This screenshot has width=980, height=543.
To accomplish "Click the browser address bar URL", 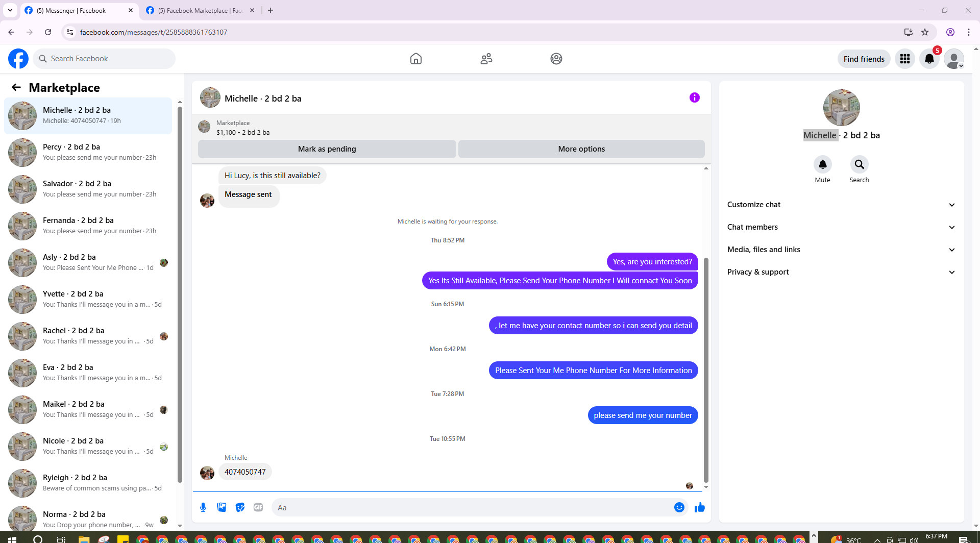I will point(154,32).
